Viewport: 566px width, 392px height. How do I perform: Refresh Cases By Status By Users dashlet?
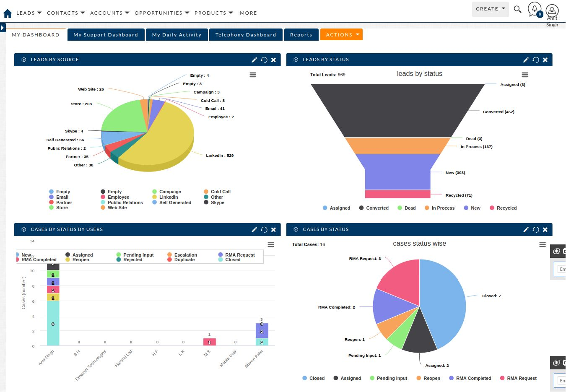tap(264, 230)
